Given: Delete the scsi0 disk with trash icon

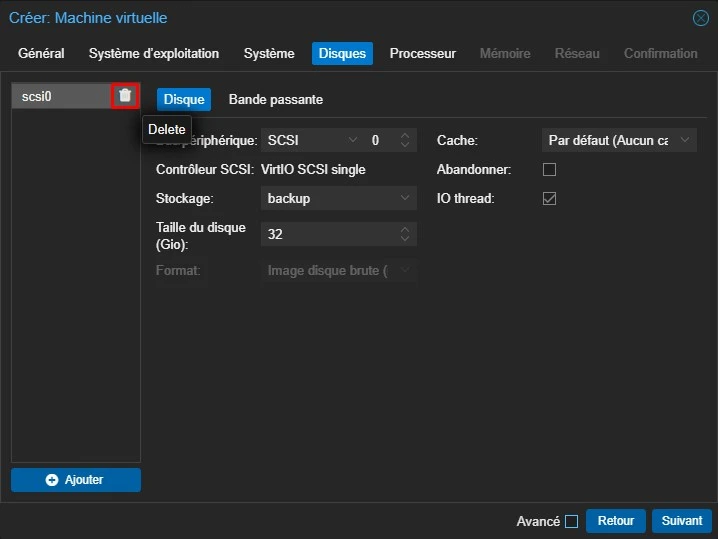Looking at the screenshot, I should tap(125, 95).
